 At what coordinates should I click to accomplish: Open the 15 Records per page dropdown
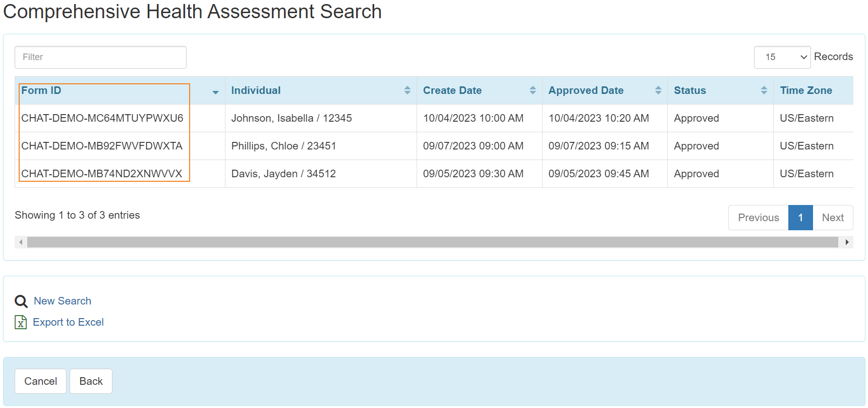[782, 57]
